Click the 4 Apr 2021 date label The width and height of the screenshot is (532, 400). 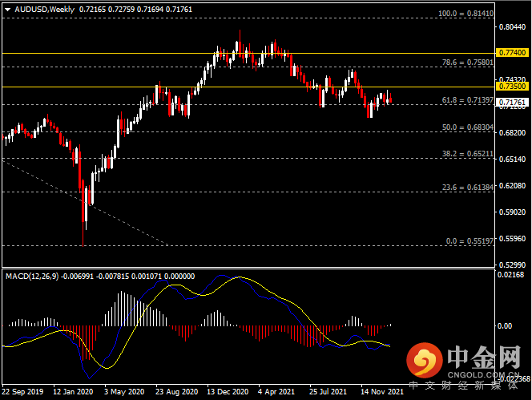point(276,392)
